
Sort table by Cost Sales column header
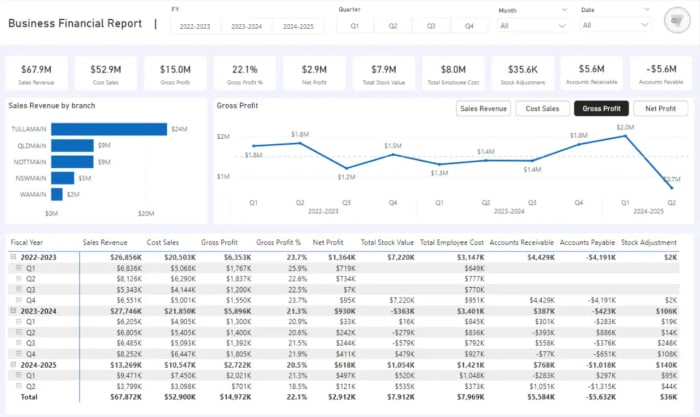(162, 242)
